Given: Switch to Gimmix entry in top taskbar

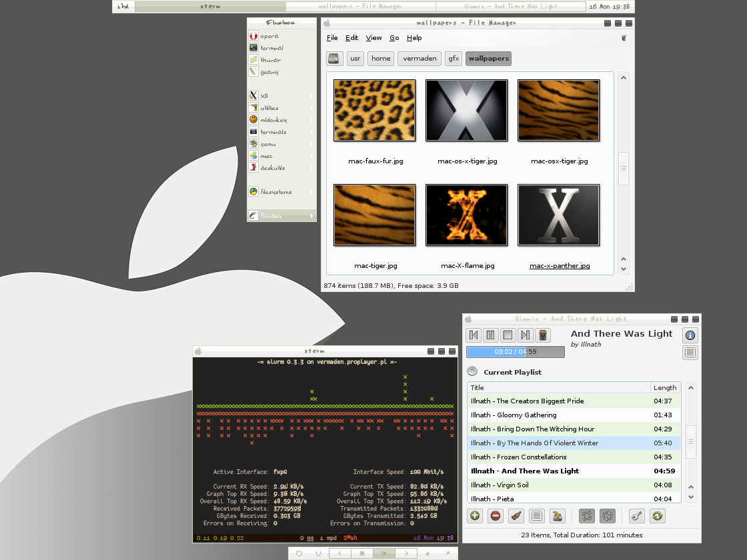Looking at the screenshot, I should pos(511,6).
